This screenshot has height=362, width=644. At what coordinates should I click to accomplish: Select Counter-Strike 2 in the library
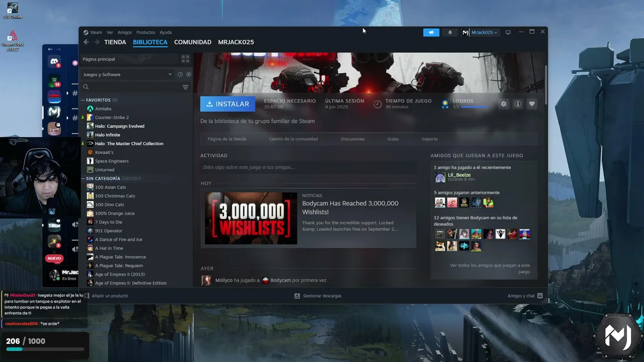click(x=112, y=117)
